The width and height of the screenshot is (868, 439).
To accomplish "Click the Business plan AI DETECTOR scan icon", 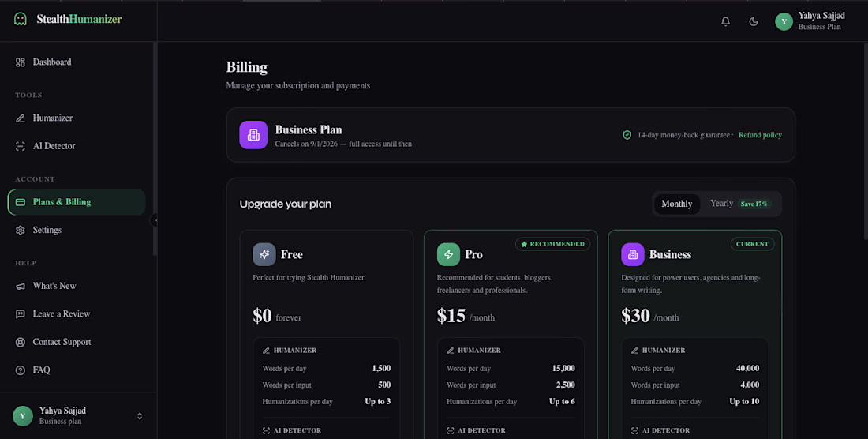I will pos(635,430).
